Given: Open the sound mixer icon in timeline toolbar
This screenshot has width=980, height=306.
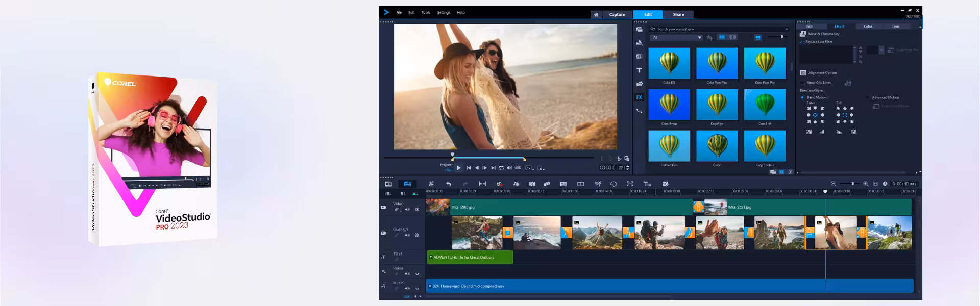Looking at the screenshot, I should tap(517, 184).
